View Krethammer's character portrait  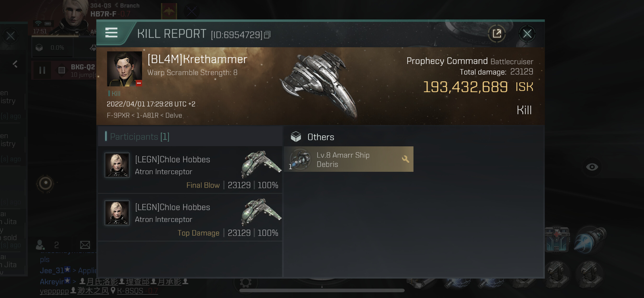pos(124,69)
